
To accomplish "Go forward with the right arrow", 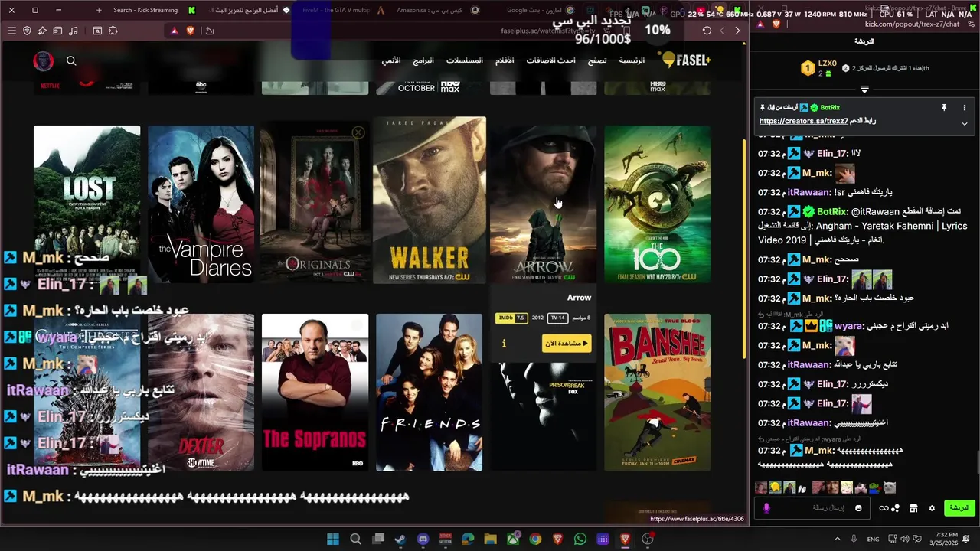I will (737, 31).
